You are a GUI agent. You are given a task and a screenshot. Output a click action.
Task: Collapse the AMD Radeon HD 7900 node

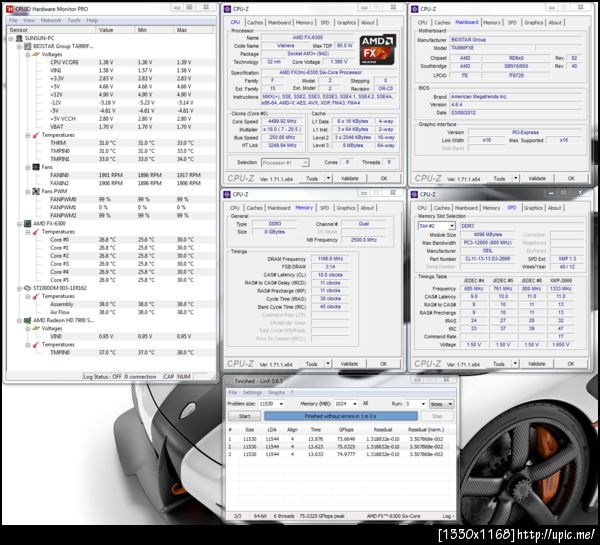[20, 320]
